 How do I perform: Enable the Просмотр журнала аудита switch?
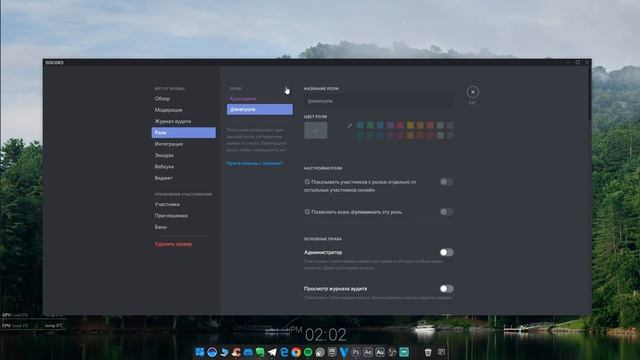pos(447,289)
